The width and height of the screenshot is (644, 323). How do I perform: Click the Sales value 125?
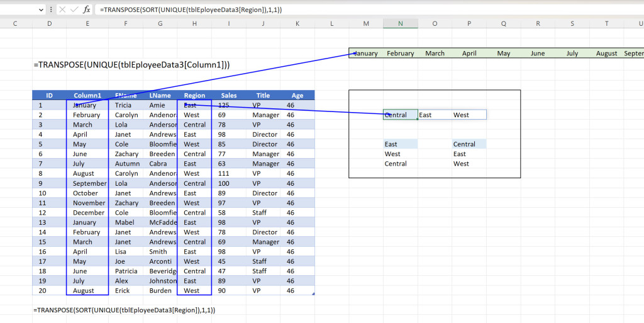[229, 105]
